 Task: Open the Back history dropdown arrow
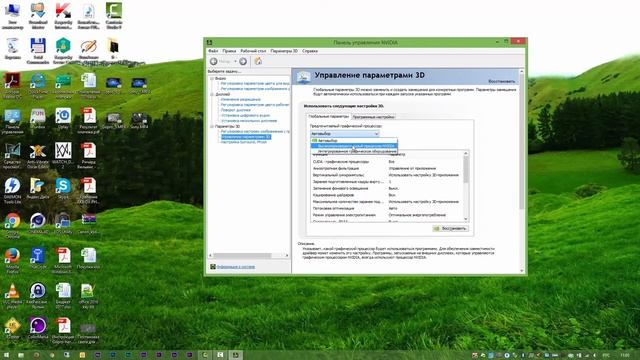236,61
